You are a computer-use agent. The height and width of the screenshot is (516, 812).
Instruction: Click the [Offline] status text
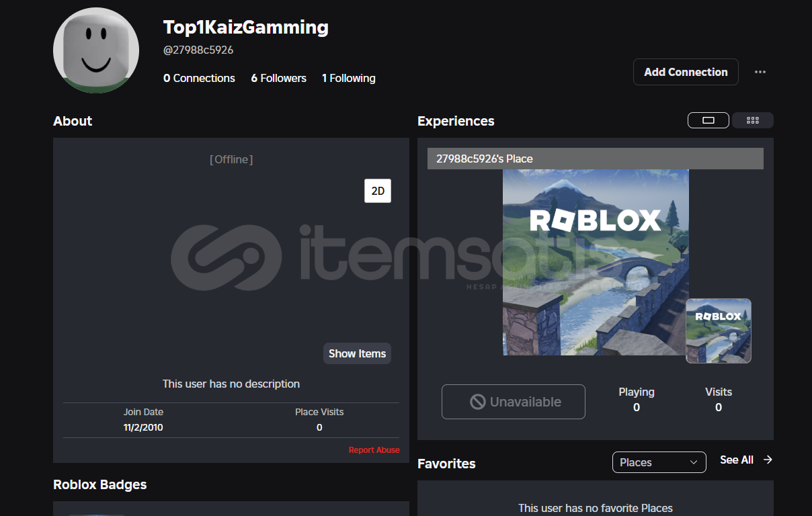pos(231,159)
